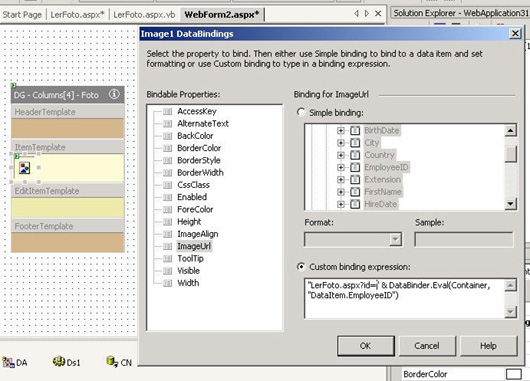Expand the Country tree node
This screenshot has height=381, width=530.
[341, 155]
